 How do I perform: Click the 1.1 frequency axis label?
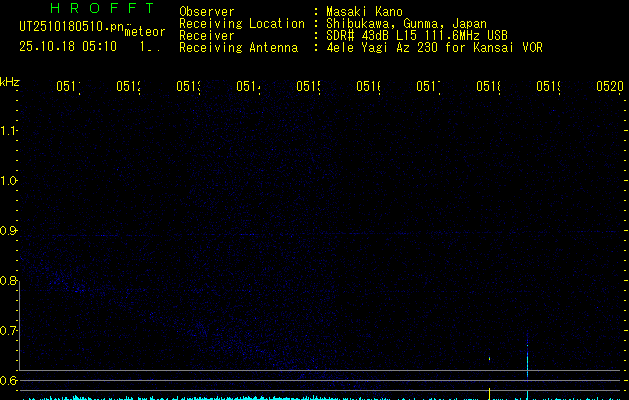(8, 130)
